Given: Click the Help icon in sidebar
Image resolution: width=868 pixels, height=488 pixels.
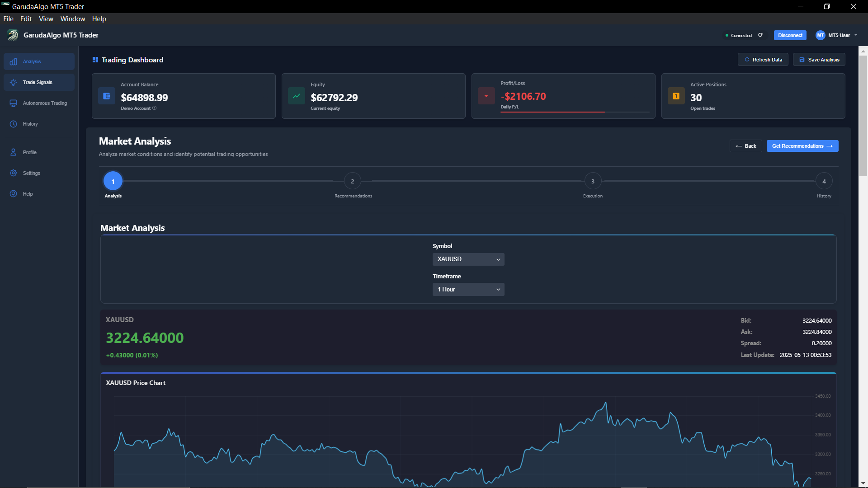Looking at the screenshot, I should click(13, 193).
